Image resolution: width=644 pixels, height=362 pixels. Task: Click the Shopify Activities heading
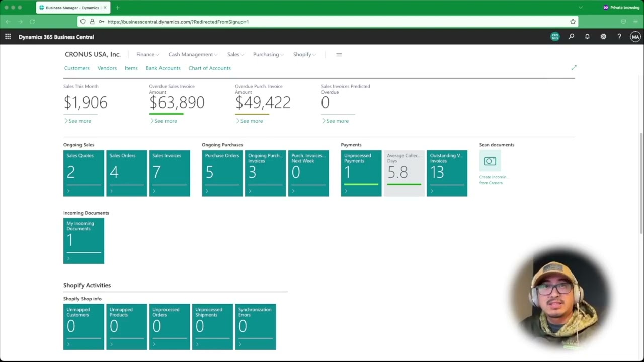(x=87, y=285)
